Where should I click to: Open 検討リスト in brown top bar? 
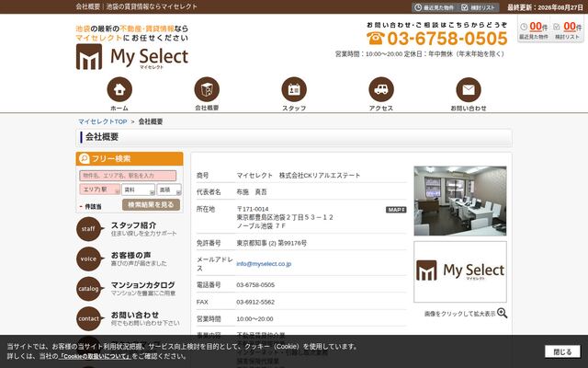(x=478, y=7)
